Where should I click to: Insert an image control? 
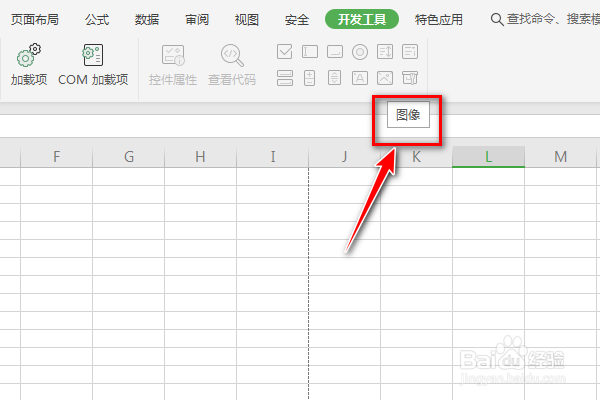pyautogui.click(x=385, y=78)
